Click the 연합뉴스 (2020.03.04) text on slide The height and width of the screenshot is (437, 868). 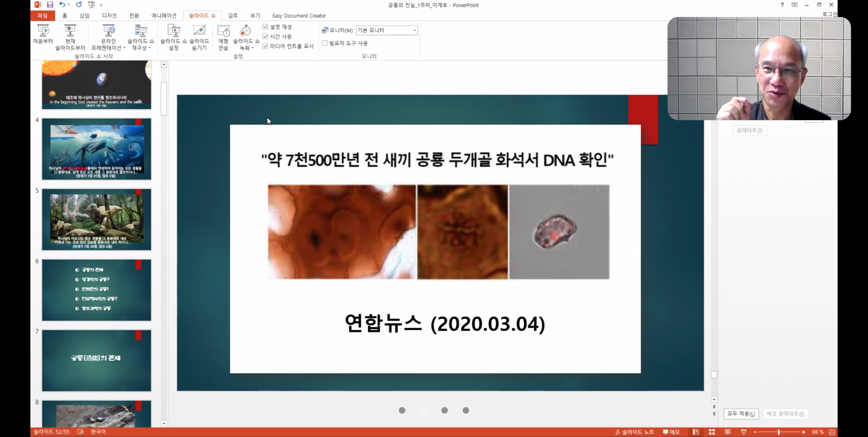pos(445,324)
